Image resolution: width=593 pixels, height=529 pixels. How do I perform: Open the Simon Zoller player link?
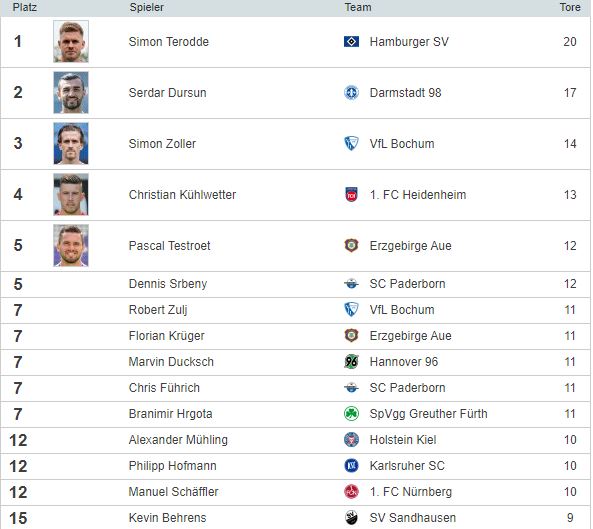coord(162,144)
